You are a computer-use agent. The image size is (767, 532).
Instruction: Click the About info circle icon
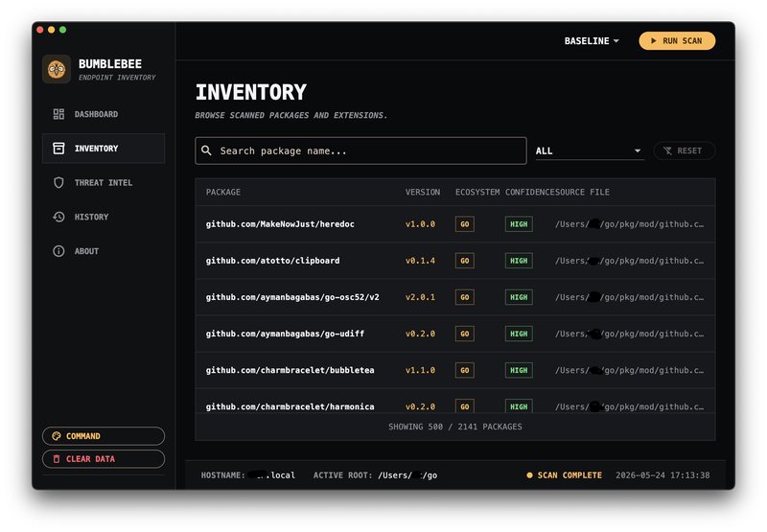58,251
